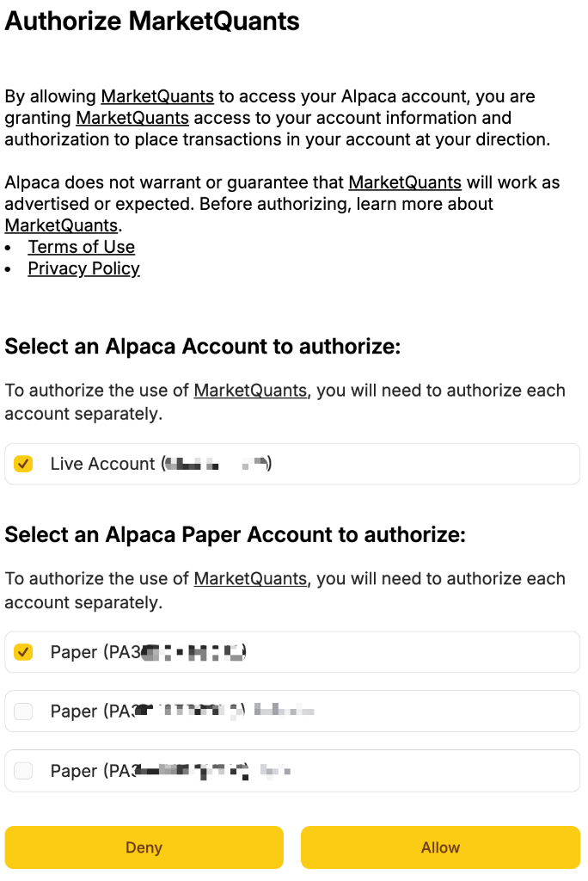The image size is (588, 881).
Task: Select the second Paper account row
Action: [x=292, y=711]
